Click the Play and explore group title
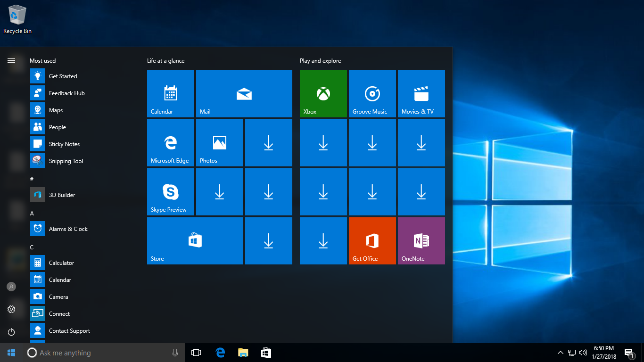This screenshot has height=362, width=644. tap(320, 61)
